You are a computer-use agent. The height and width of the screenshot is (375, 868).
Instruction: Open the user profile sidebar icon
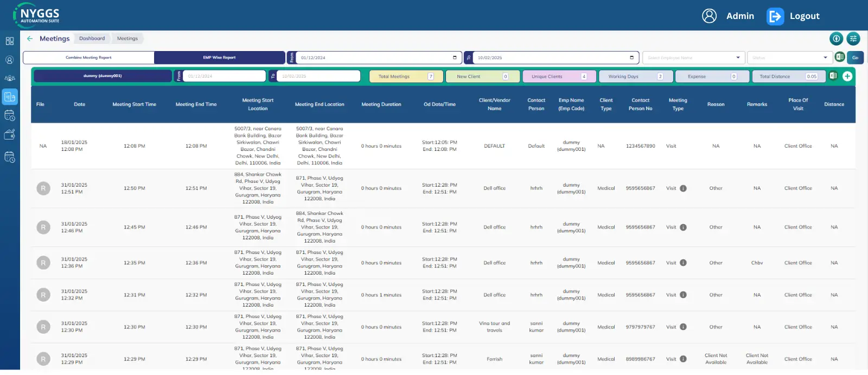click(10, 60)
